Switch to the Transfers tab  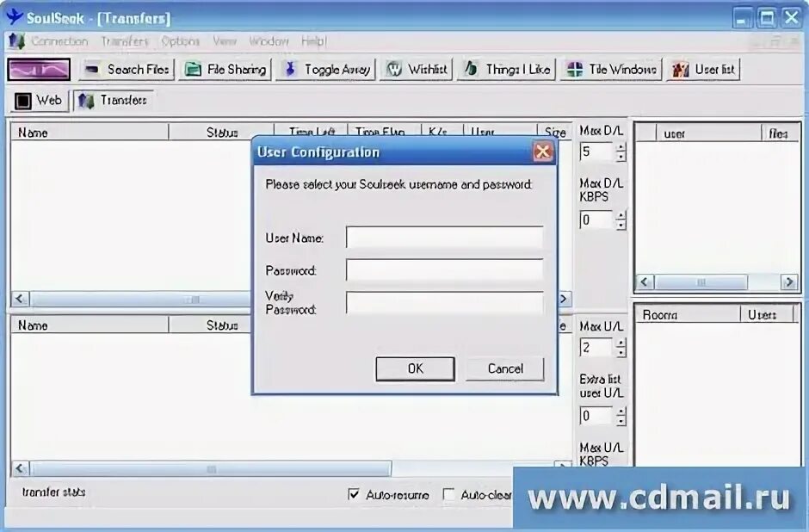click(113, 100)
